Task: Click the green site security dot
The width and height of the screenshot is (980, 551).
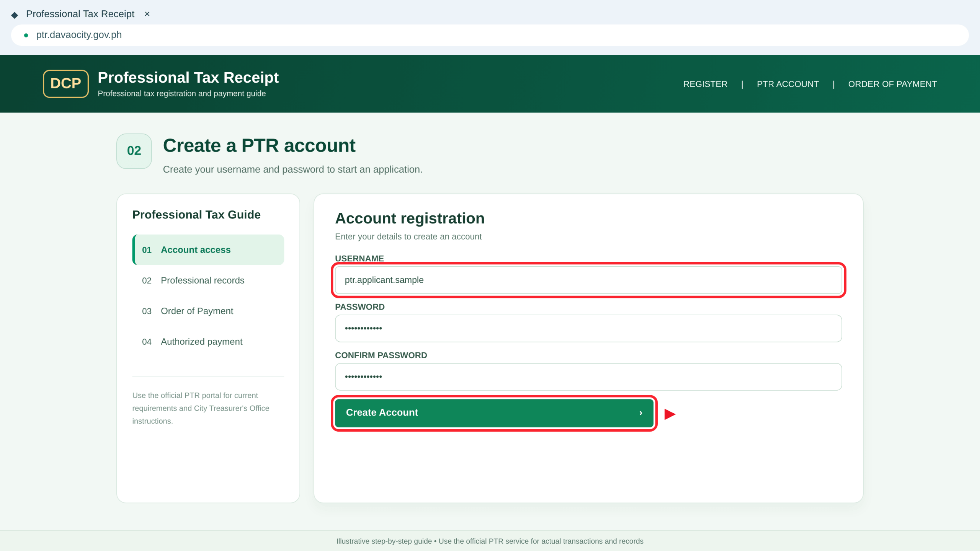Action: 26,35
